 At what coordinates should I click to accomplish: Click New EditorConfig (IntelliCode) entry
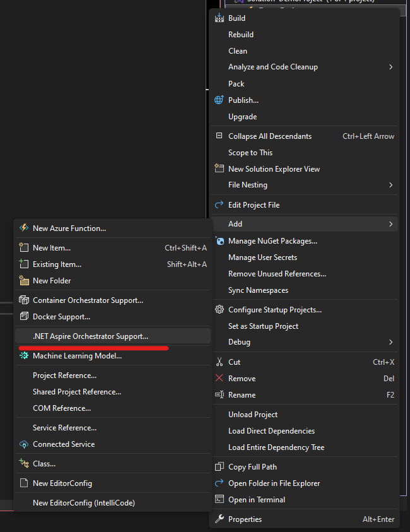coord(83,503)
